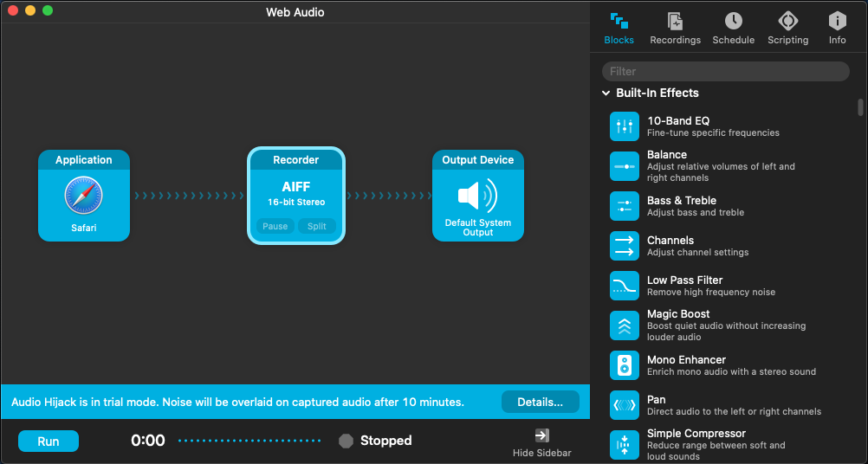
Task: Select the Recorder block header
Action: 296,160
